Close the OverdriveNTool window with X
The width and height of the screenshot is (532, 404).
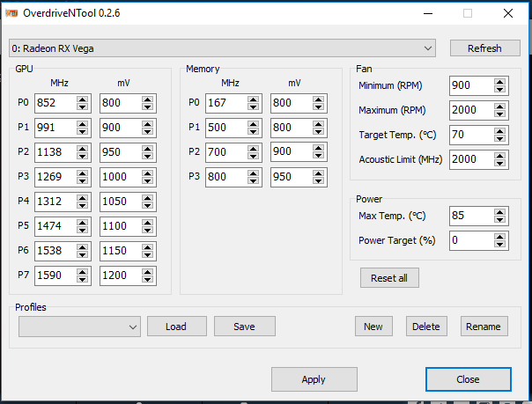click(x=508, y=13)
